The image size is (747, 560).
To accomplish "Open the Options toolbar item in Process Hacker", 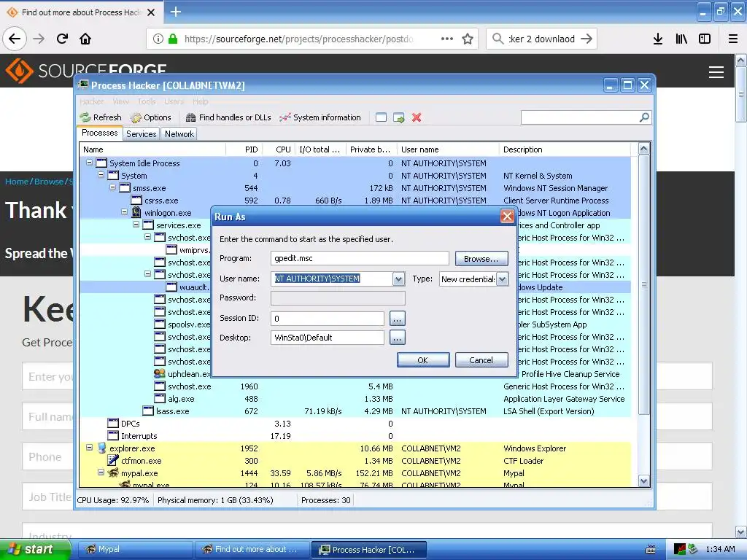I will click(x=150, y=117).
